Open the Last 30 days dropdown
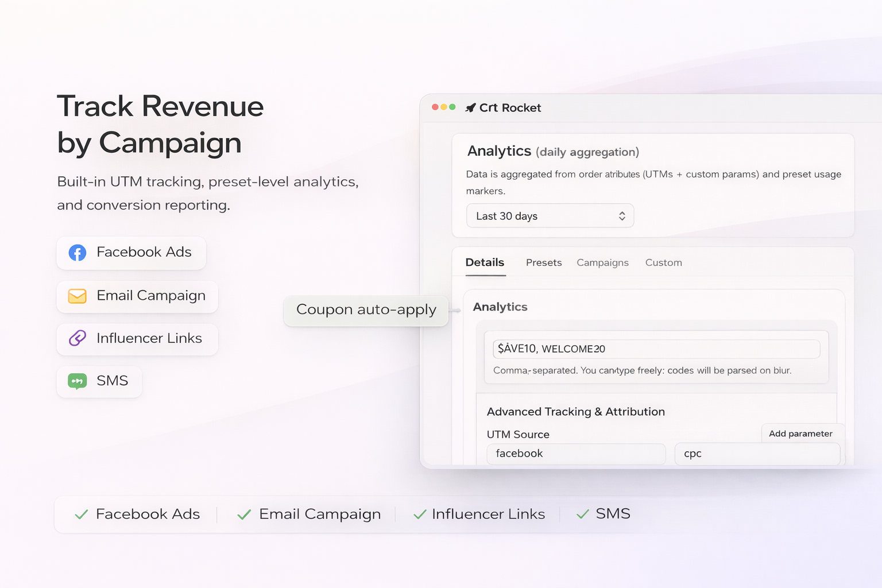This screenshot has height=588, width=882. 550,216
